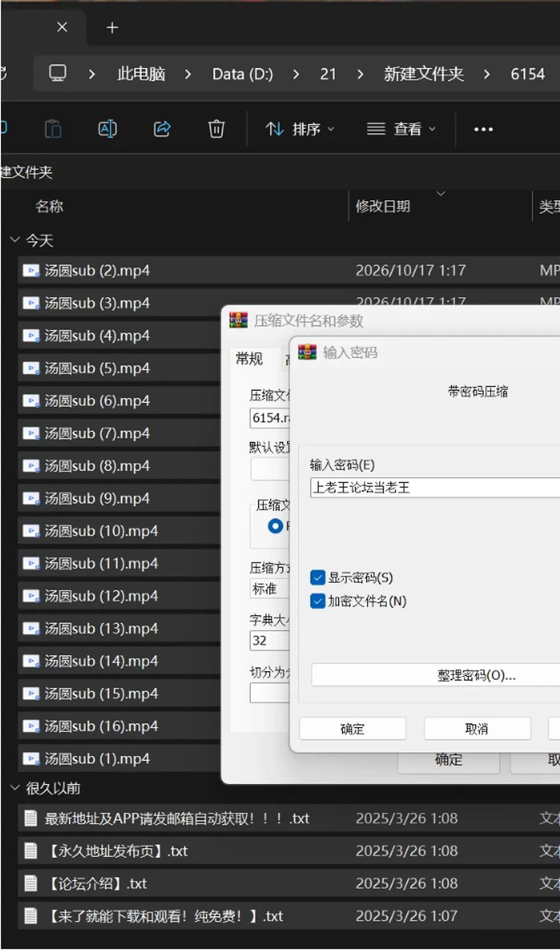This screenshot has width=560, height=950.
Task: Switch to the 常规 tab
Action: (249, 359)
